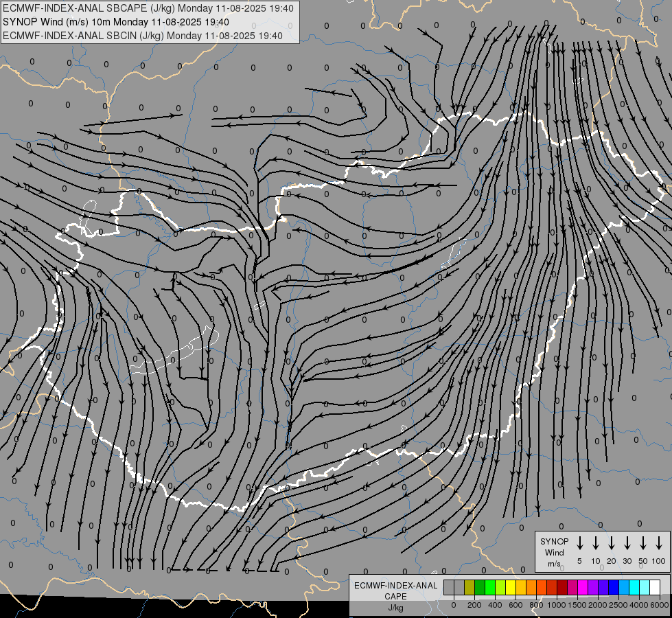
Task: Select the deep blue swatch left of 2500 tick
Action: tap(613, 587)
